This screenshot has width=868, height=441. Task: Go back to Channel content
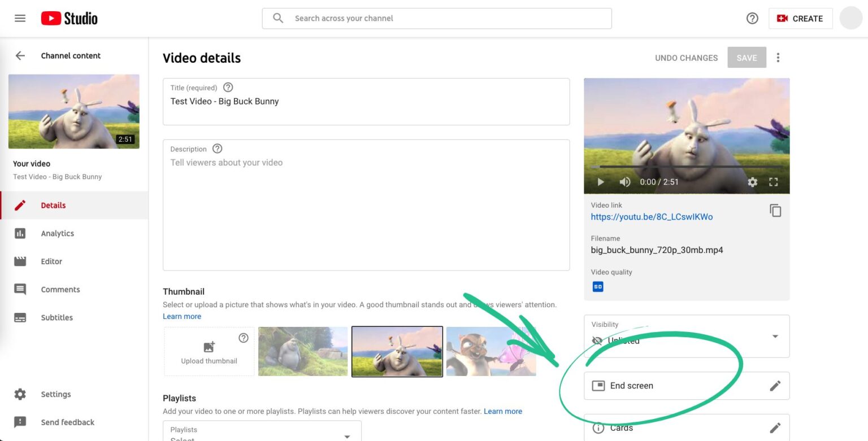20,55
